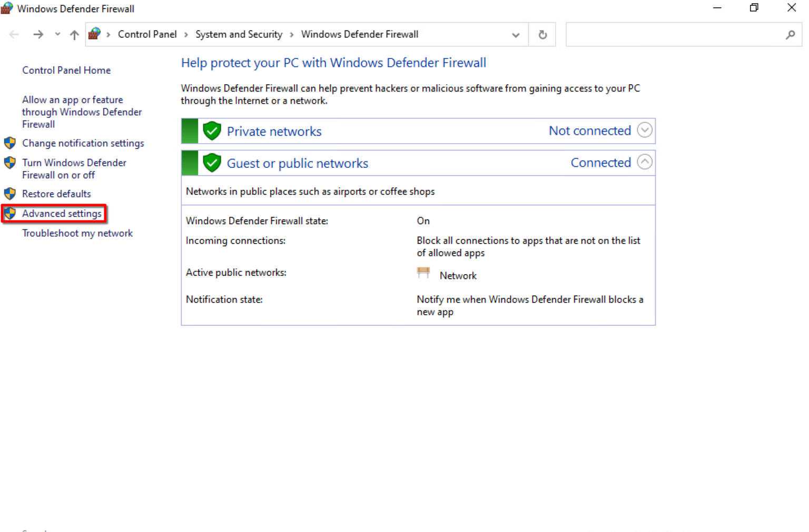Open the recent locations dropdown arrow
The image size is (809, 532).
pos(57,35)
